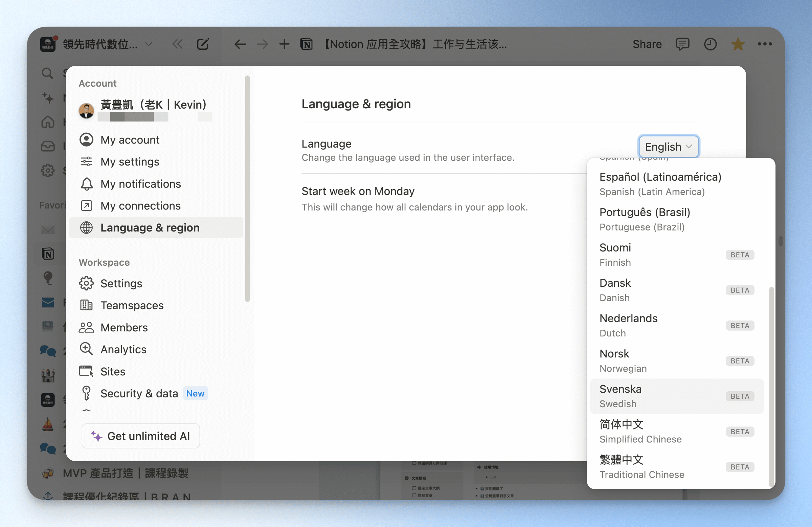Open Teamspaces section
The height and width of the screenshot is (527, 812).
[x=156, y=305]
